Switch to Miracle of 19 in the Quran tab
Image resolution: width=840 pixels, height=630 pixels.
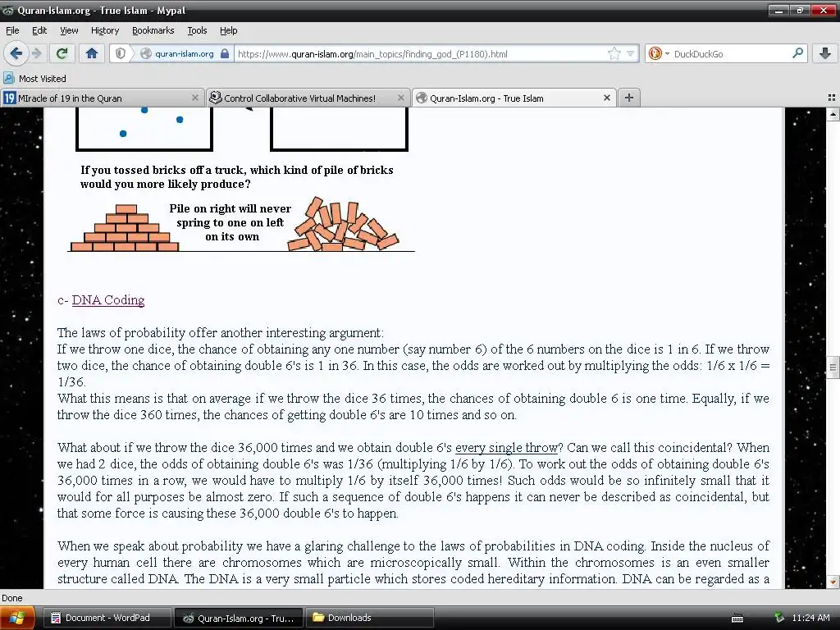point(102,98)
